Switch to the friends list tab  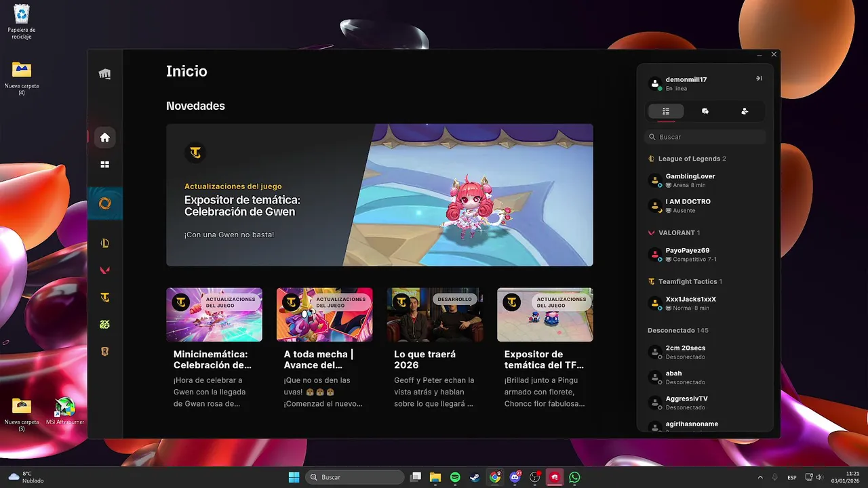(x=666, y=111)
